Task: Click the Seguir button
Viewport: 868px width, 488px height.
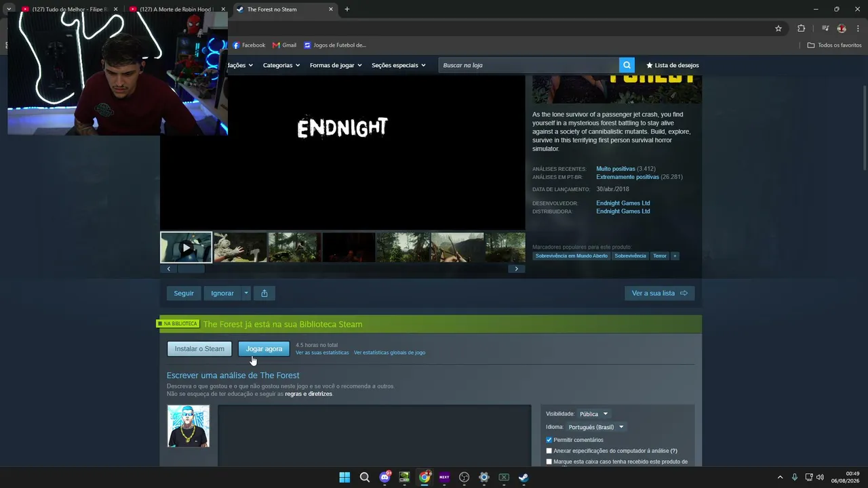Action: click(184, 293)
